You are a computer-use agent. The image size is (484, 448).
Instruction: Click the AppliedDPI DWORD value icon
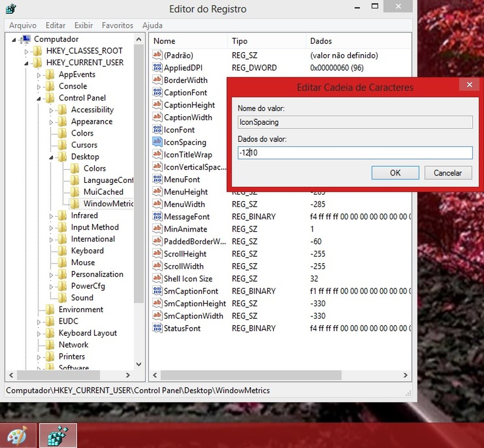(157, 67)
